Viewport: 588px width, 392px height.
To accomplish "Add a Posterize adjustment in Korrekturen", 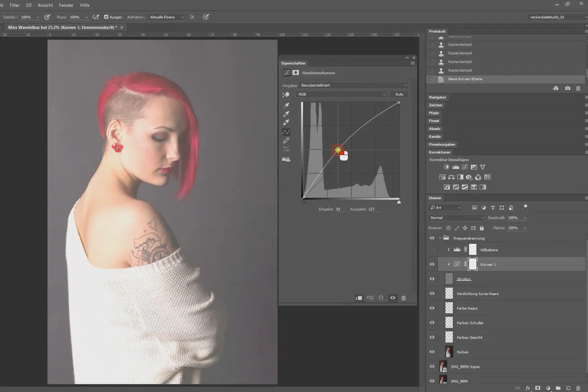I will tap(456, 187).
